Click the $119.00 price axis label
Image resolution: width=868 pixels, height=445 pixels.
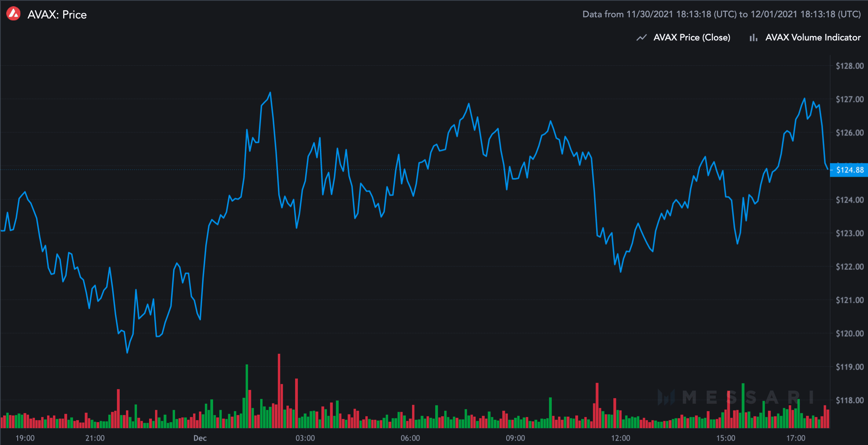[x=850, y=367]
